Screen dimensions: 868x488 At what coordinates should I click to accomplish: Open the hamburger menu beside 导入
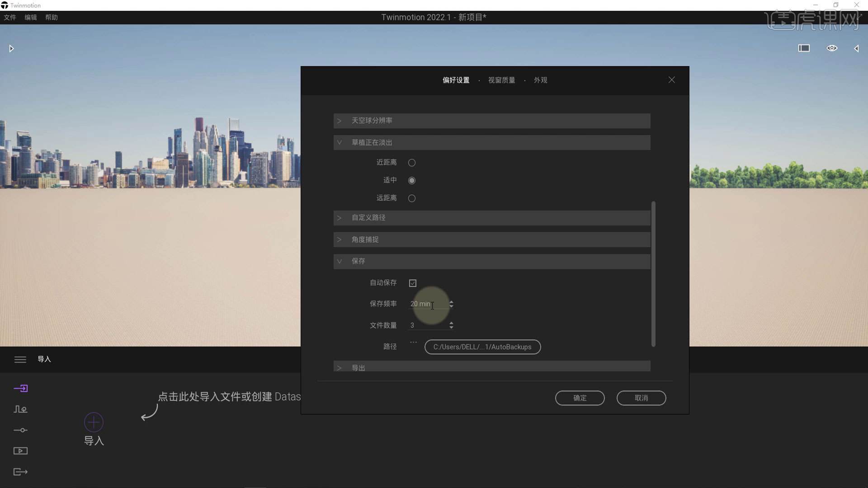pyautogui.click(x=20, y=360)
